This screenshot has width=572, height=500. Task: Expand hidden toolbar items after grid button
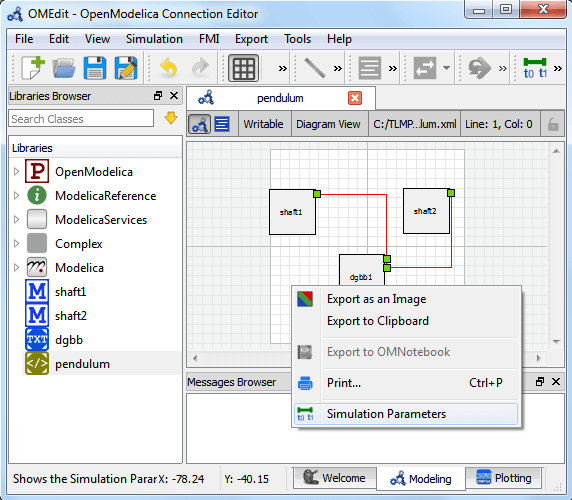point(282,68)
